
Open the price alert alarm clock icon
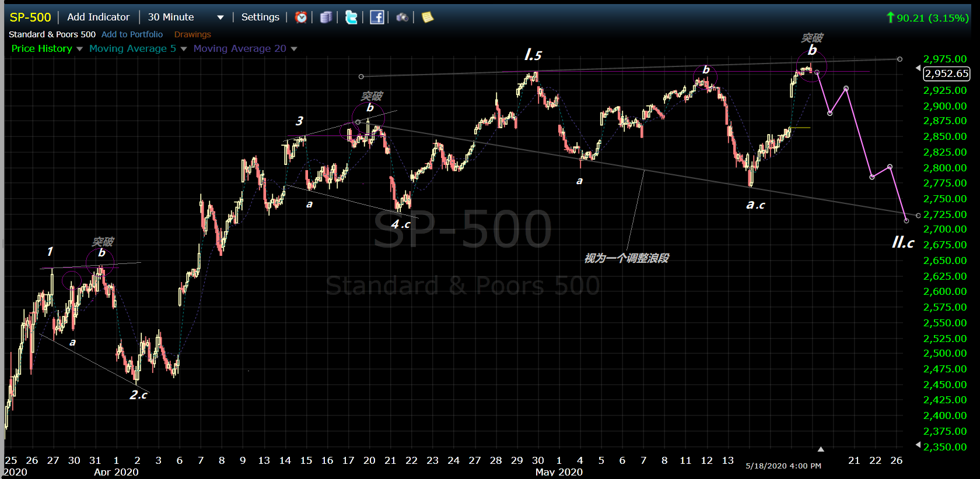click(x=301, y=17)
